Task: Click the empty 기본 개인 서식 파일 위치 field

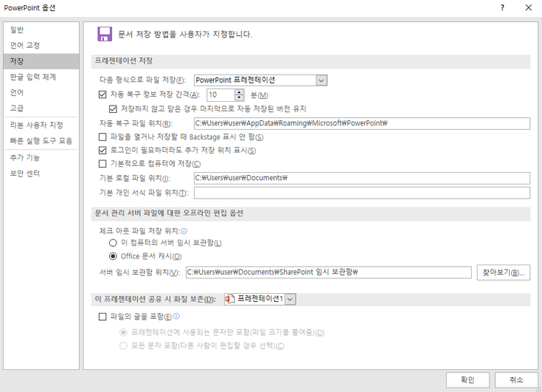Action: (x=362, y=193)
